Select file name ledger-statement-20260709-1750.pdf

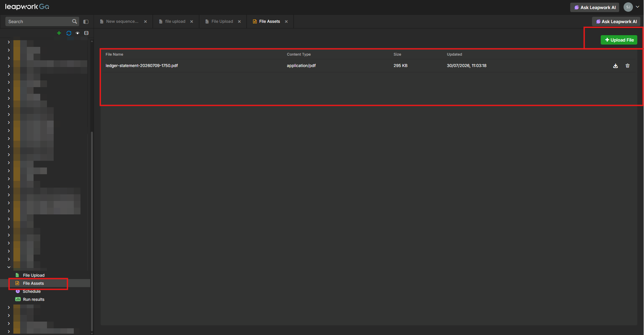coord(142,66)
